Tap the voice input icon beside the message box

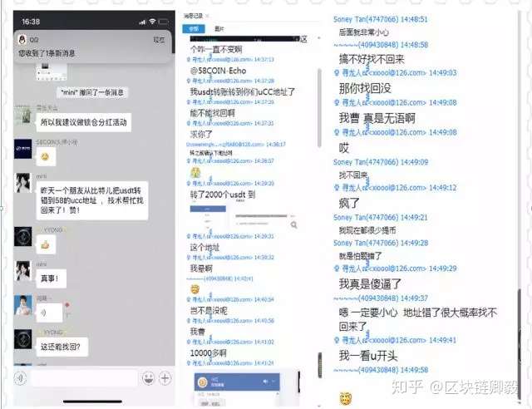pyautogui.click(x=20, y=378)
